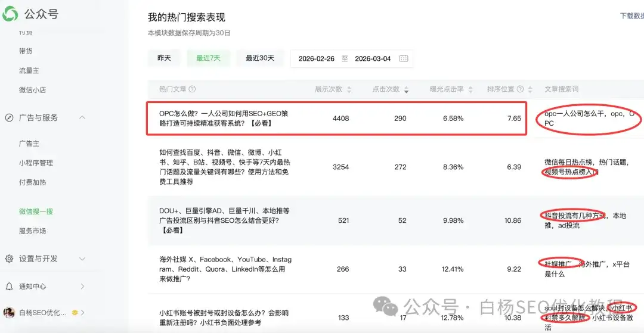Click the 7.65 ranking cell

click(x=514, y=119)
